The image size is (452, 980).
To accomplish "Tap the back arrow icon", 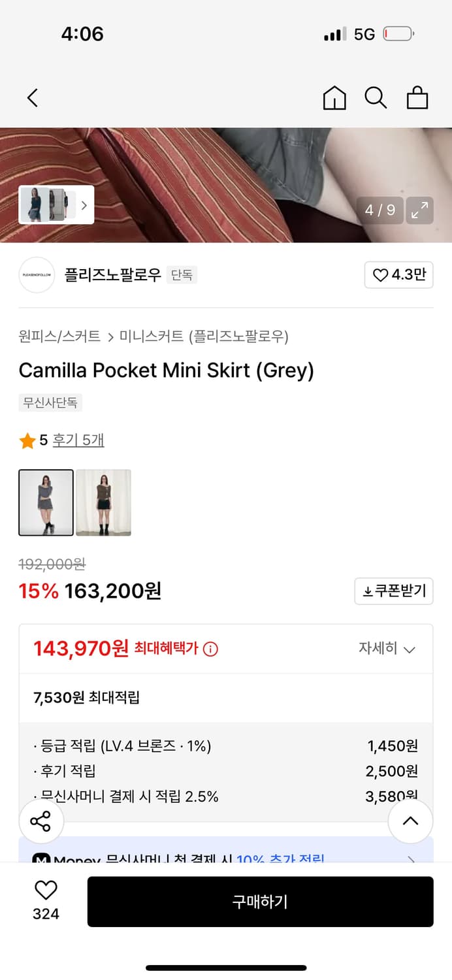I will pos(33,97).
